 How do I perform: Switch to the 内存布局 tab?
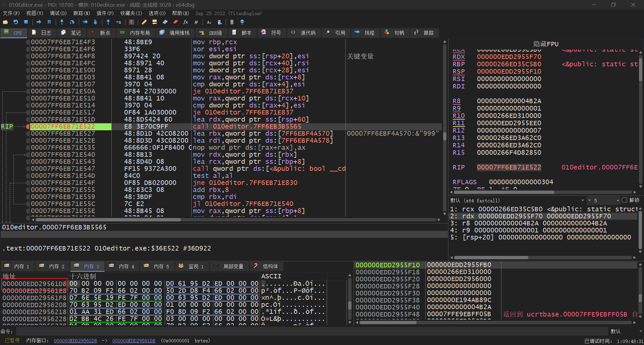(x=136, y=33)
